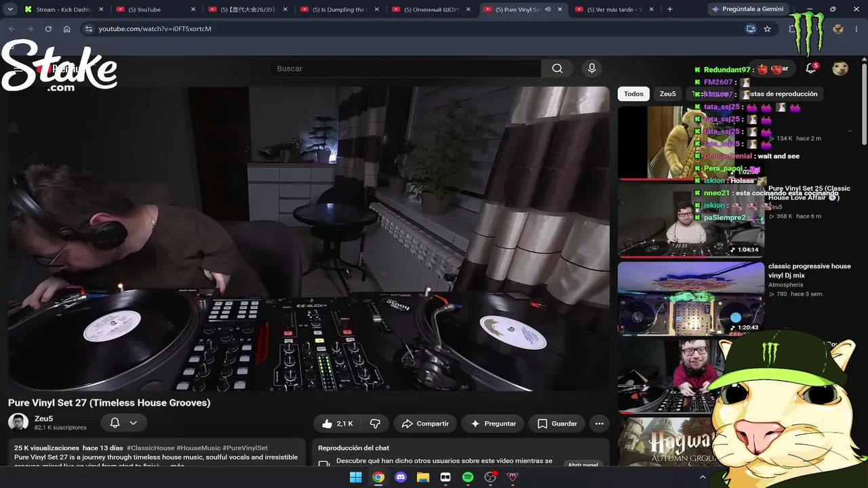Switch to the (5) YouTube tab
The height and width of the screenshot is (488, 868).
pos(154,9)
